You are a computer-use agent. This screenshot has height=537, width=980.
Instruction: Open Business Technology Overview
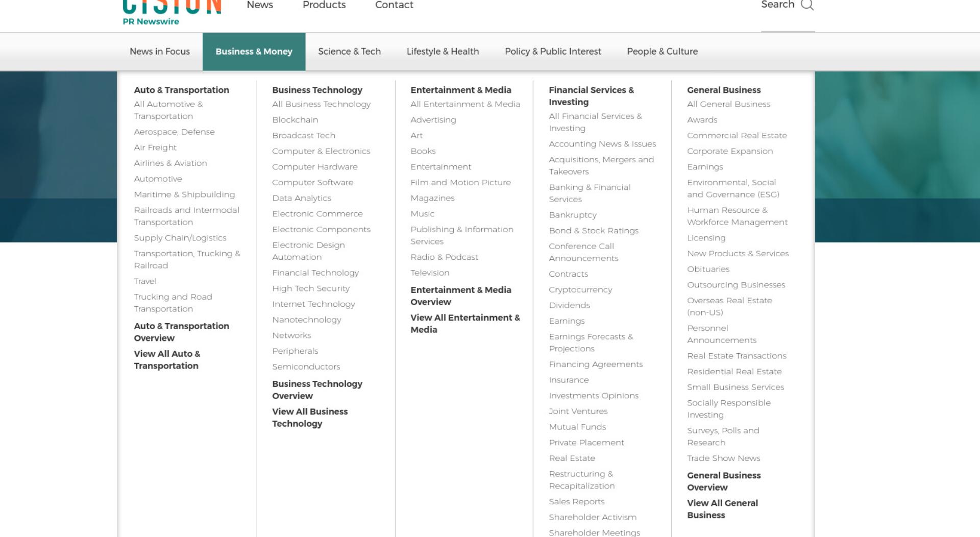(x=317, y=389)
